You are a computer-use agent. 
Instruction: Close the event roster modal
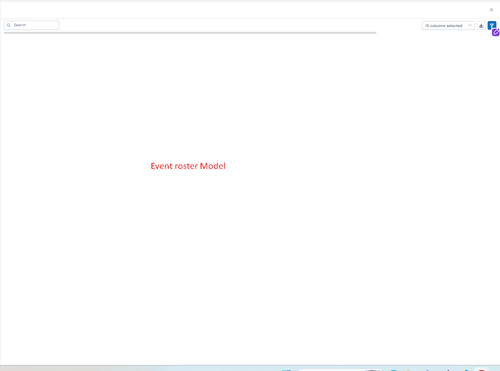point(491,10)
